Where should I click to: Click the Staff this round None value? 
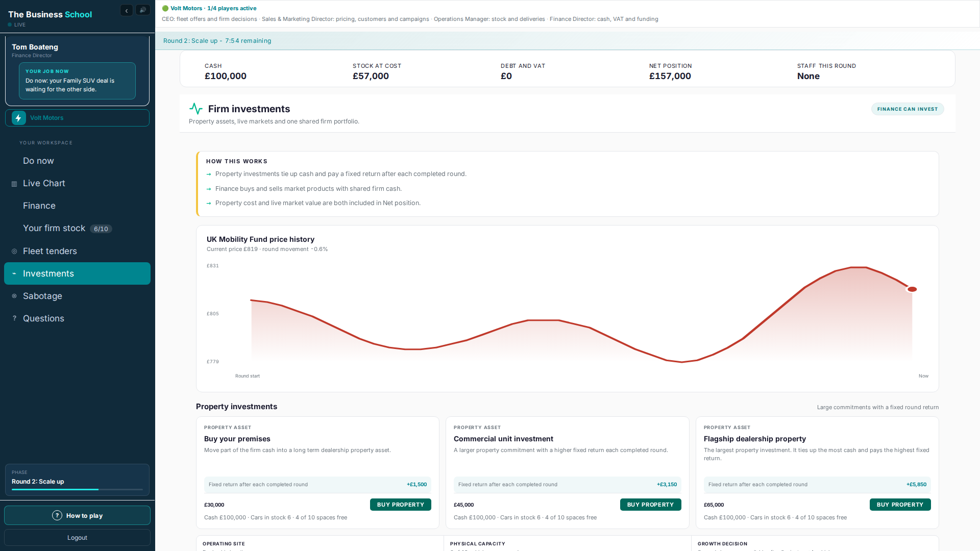click(x=808, y=76)
